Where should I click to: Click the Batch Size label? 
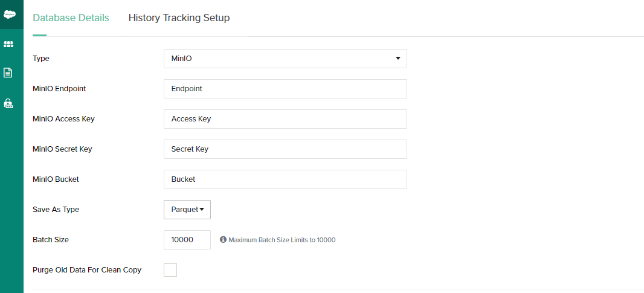click(51, 240)
